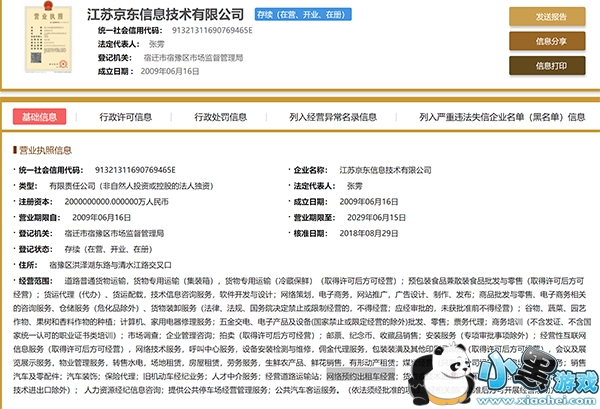
Task: Click the 营业期限至 value 2029年06月15日
Action: coord(376,217)
